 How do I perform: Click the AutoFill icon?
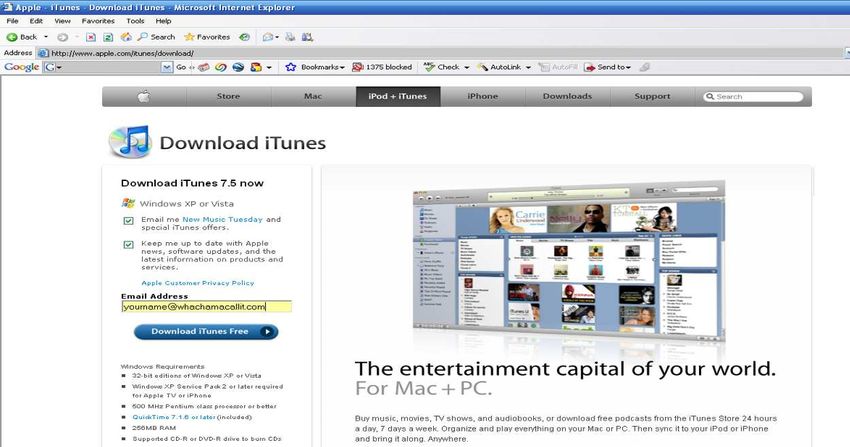(544, 67)
